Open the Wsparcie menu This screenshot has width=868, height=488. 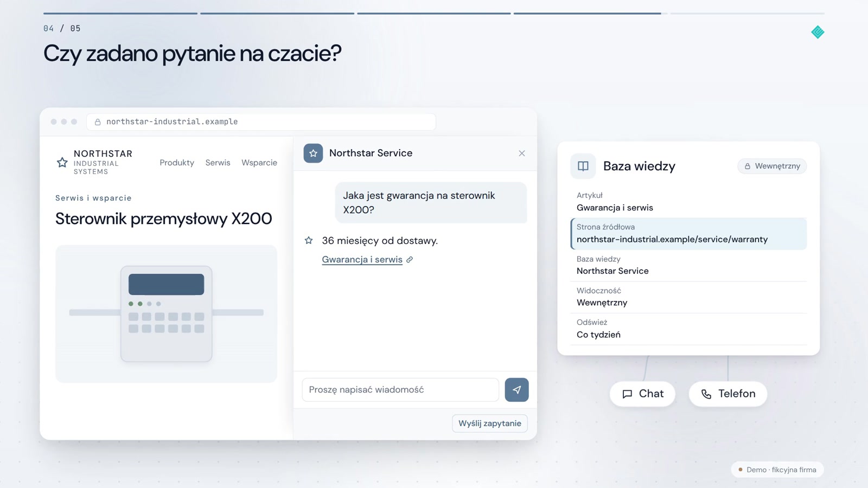[259, 163]
